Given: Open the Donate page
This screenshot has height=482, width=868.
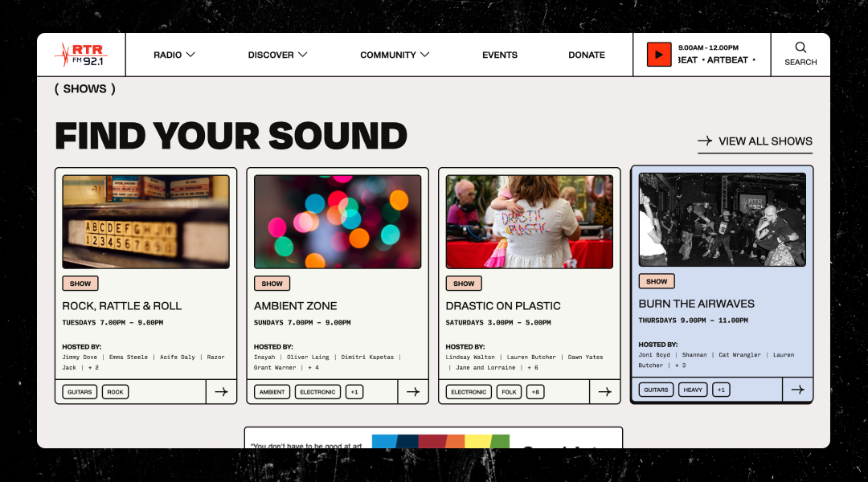Looking at the screenshot, I should pyautogui.click(x=587, y=55).
